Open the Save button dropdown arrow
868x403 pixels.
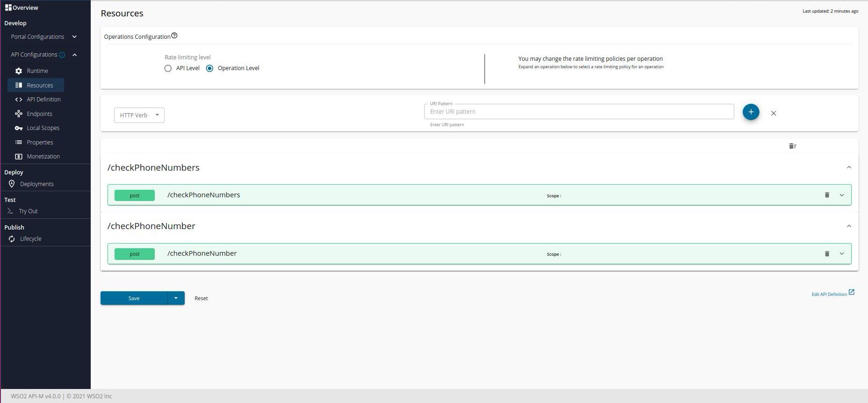click(x=176, y=298)
